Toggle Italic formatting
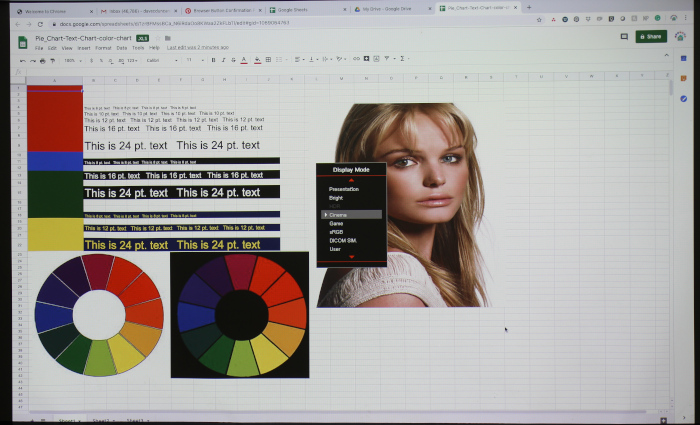 (x=224, y=60)
